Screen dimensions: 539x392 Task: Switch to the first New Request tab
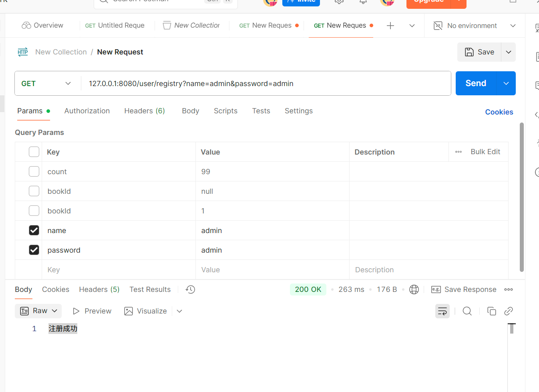click(269, 25)
